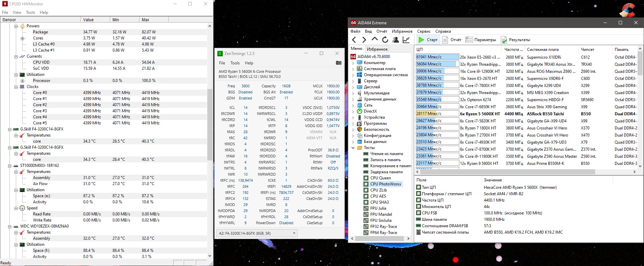Refresh the AIDA64 benchmark page
This screenshot has width=644, height=266.
[x=385, y=40]
